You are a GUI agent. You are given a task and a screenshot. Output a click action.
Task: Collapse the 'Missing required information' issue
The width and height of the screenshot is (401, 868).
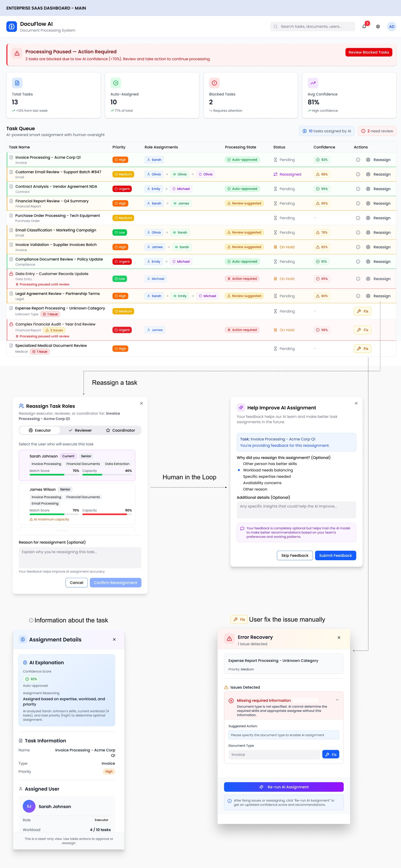point(337,700)
